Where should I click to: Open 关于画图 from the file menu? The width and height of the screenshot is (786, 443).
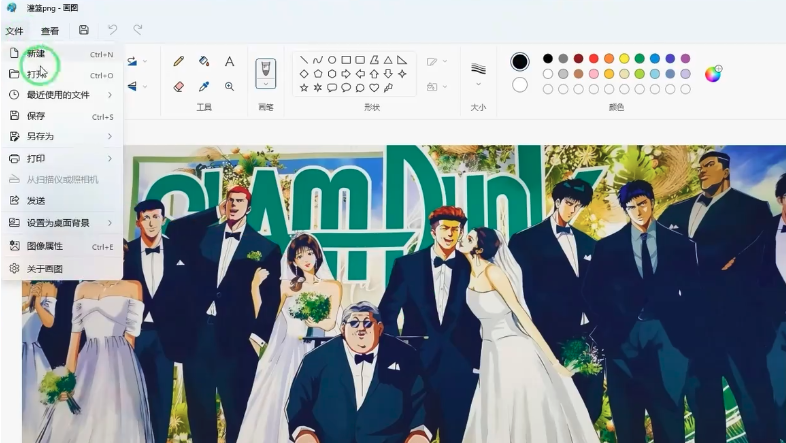point(62,269)
